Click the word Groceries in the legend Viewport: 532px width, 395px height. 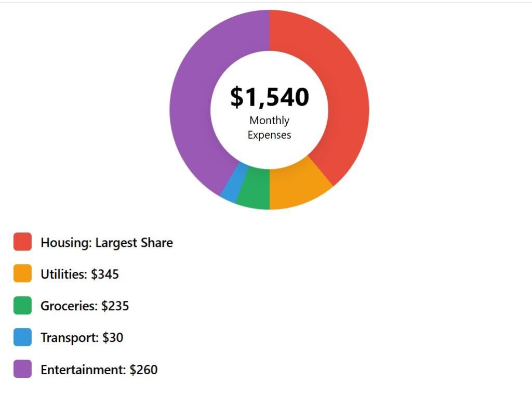pos(69,306)
